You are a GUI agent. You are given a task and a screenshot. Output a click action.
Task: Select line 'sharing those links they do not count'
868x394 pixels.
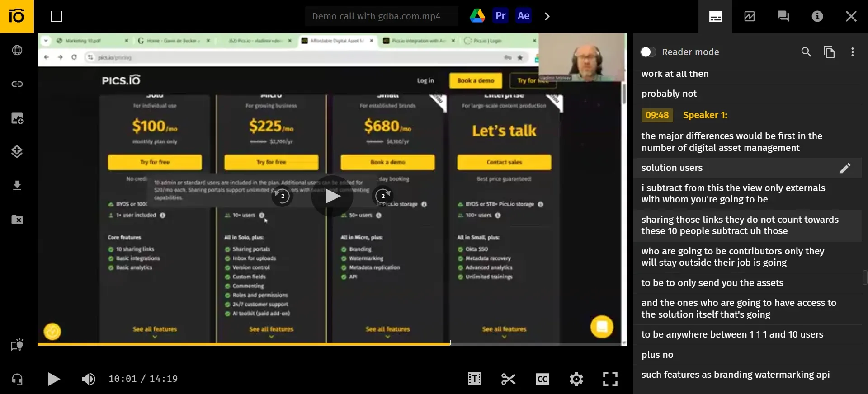click(740, 225)
